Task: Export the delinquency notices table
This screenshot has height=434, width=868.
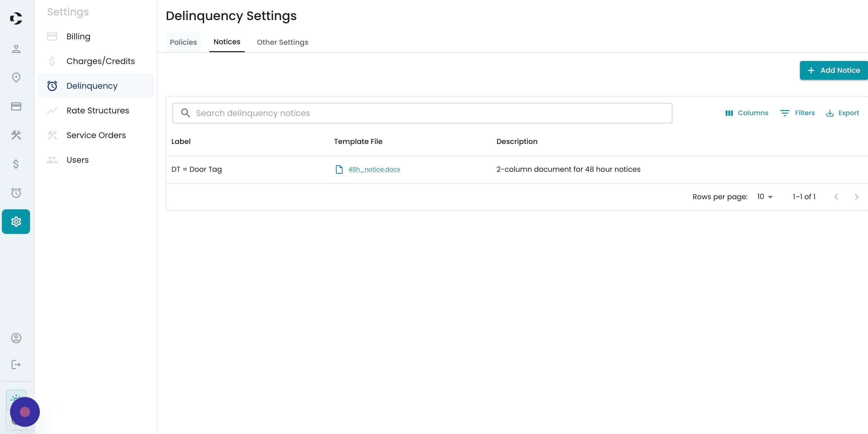Action: click(x=842, y=113)
